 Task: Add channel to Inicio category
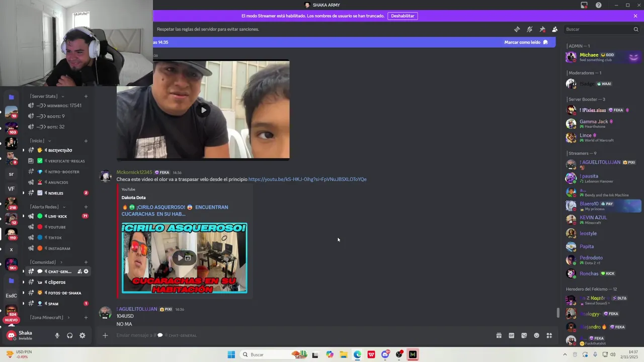[86, 141]
